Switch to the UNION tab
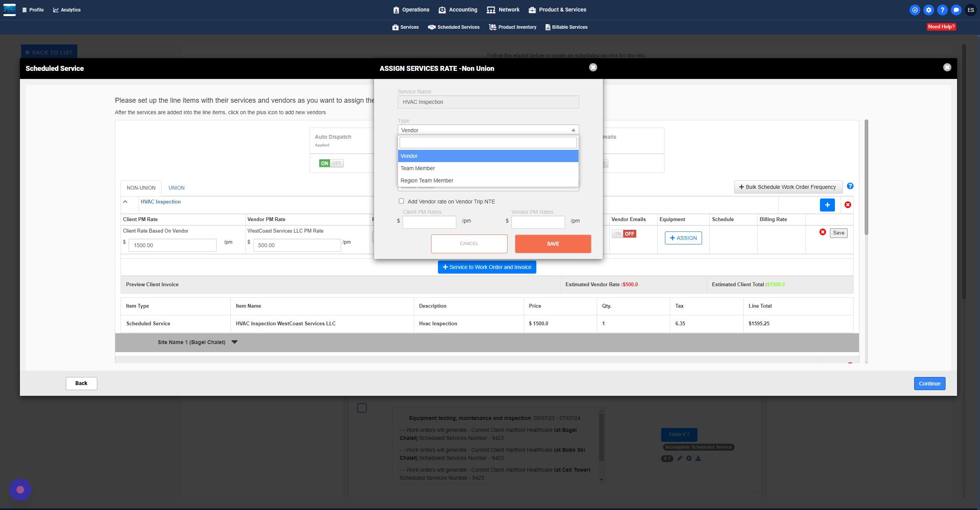Image resolution: width=980 pixels, height=510 pixels. click(176, 188)
